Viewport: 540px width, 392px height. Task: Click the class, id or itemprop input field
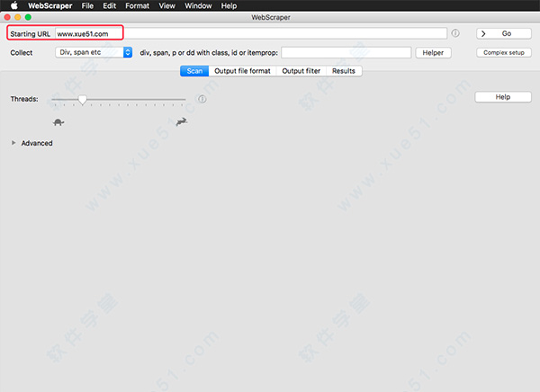346,53
